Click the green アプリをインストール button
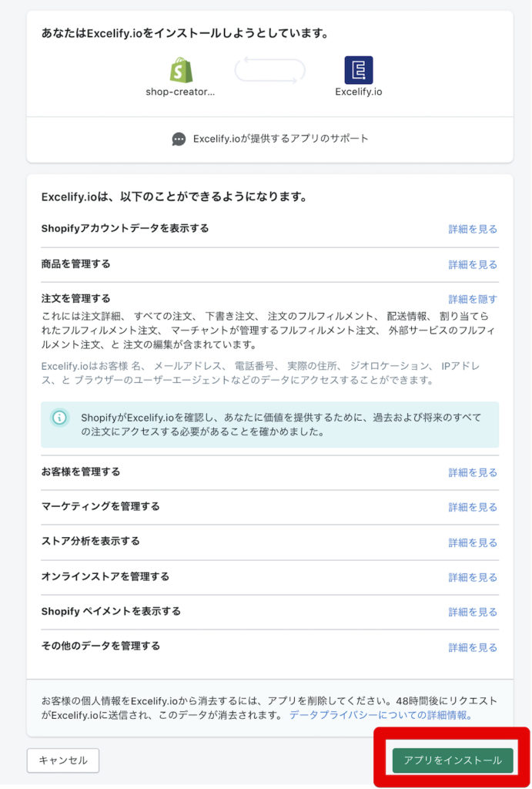The width and height of the screenshot is (532, 789). pyautogui.click(x=453, y=760)
